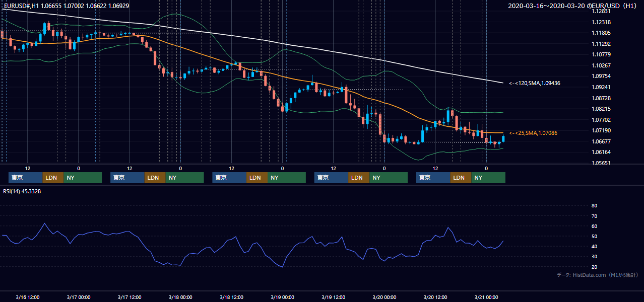Click the 3/20 12:00 time axis label

(x=435, y=297)
